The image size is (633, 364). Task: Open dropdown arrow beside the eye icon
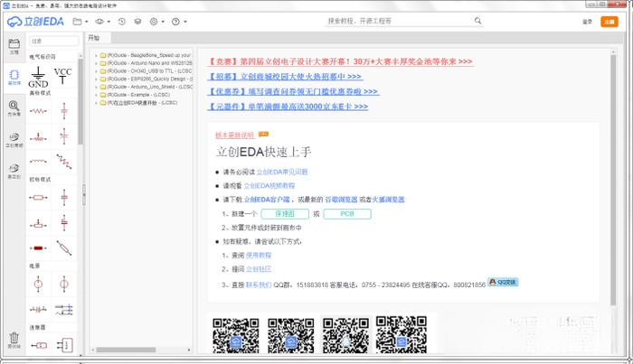coord(109,22)
